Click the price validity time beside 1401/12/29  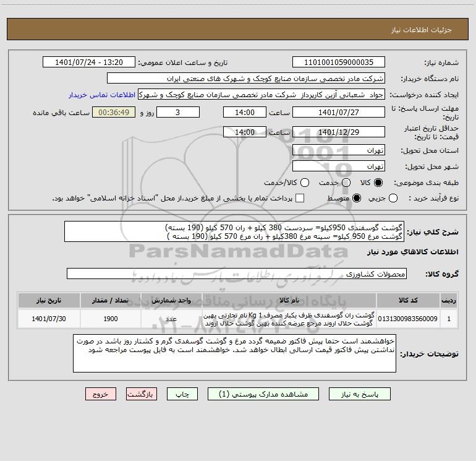point(245,132)
